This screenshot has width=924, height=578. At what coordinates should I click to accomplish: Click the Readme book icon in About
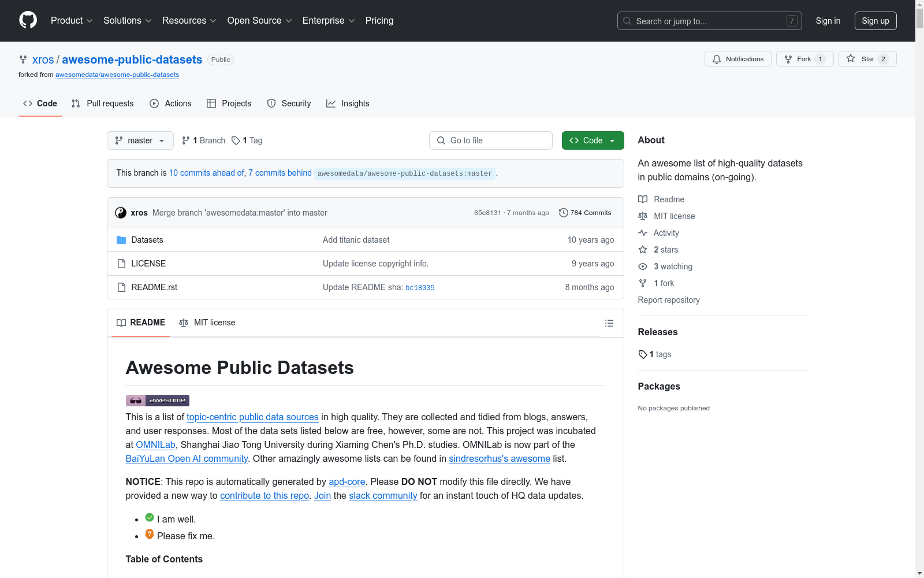tap(643, 199)
